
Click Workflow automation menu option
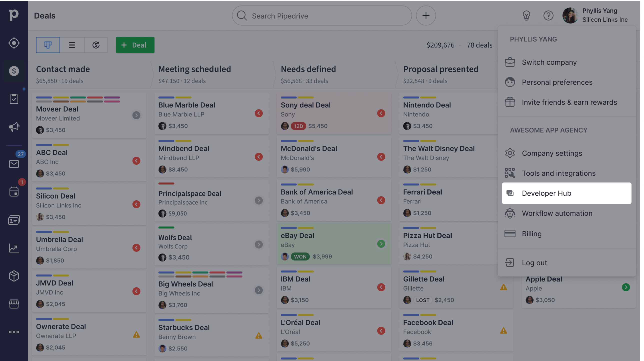click(557, 213)
